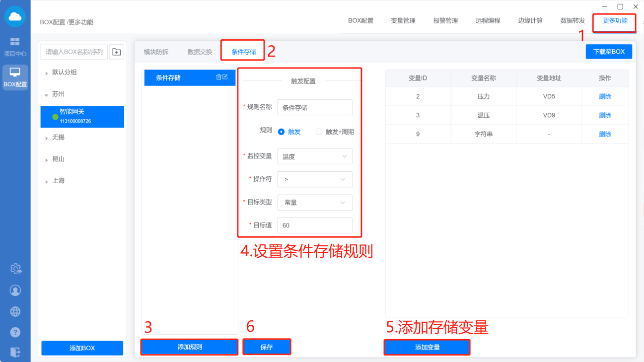Collapse the 苏州 tree group
This screenshot has width=644, height=362.
pyautogui.click(x=47, y=94)
